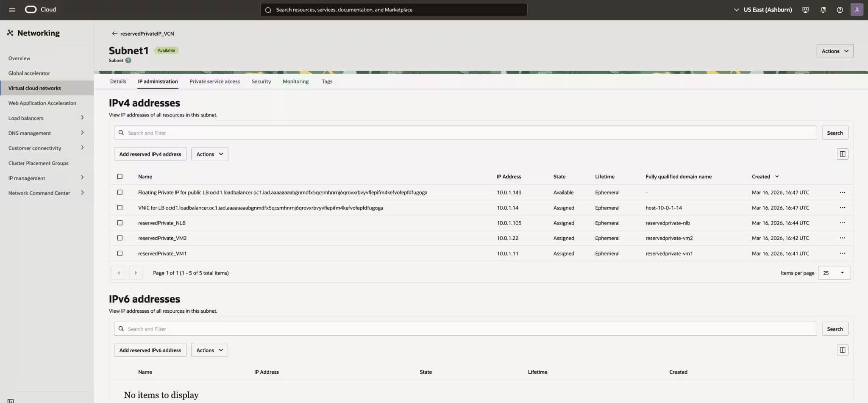This screenshot has width=868, height=403.
Task: Focus IPv4 Search and Filter field
Action: [465, 133]
